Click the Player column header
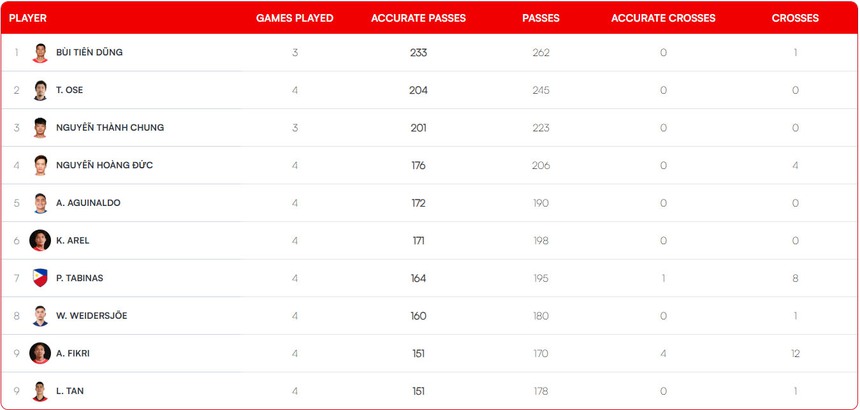Viewport: 860px width, 410px height. point(28,18)
